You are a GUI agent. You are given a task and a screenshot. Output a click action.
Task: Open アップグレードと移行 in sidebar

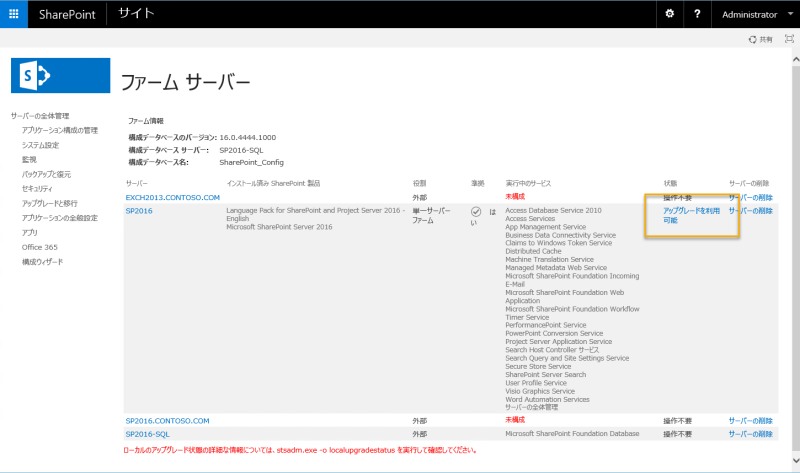[x=49, y=204]
